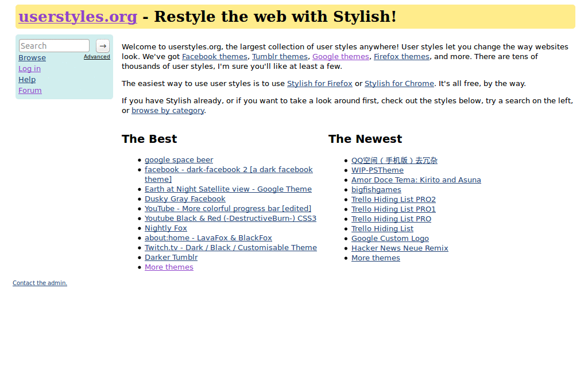Open Earth at Night Satellite view theme
The width and height of the screenshot is (588, 370).
point(228,189)
